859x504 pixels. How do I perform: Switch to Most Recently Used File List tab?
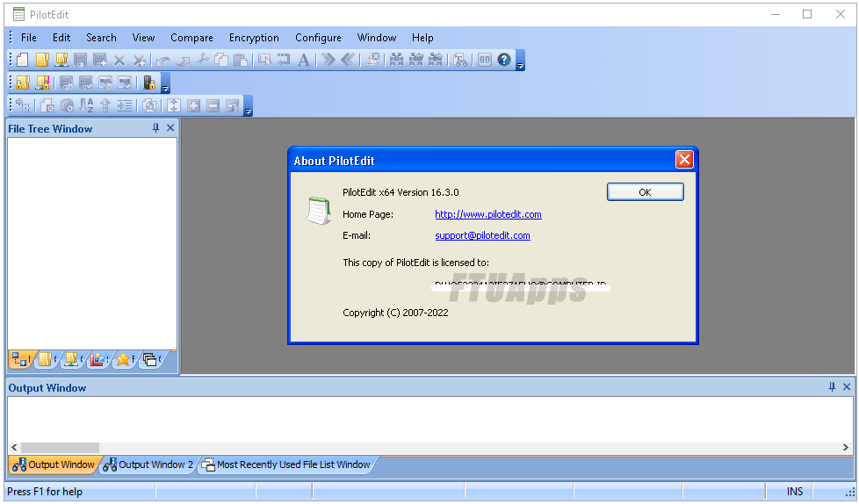click(x=285, y=464)
